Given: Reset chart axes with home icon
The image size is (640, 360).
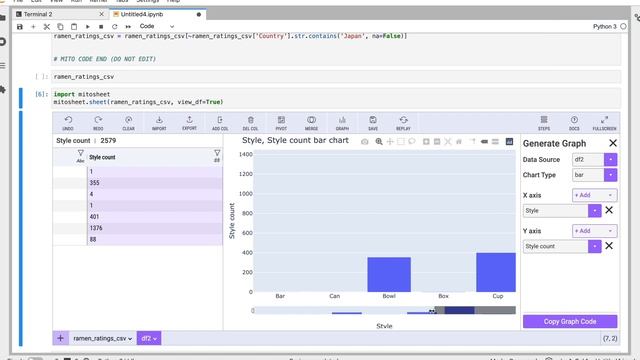Looking at the screenshot, I should point(459,142).
